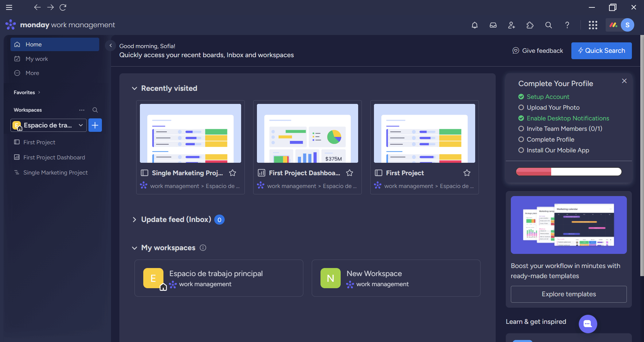Collapse the Recently visited section
This screenshot has height=342, width=644.
pos(134,88)
